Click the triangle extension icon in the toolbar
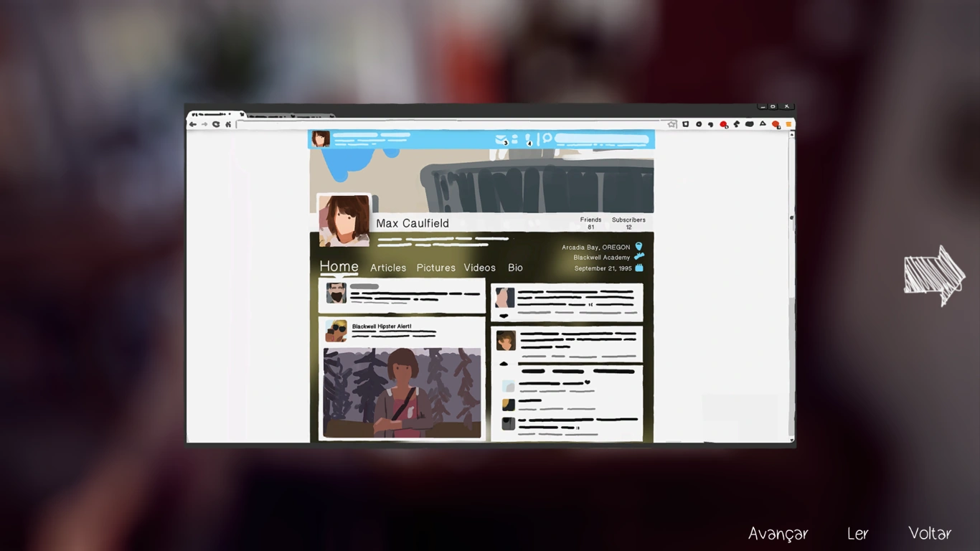 pyautogui.click(x=763, y=124)
